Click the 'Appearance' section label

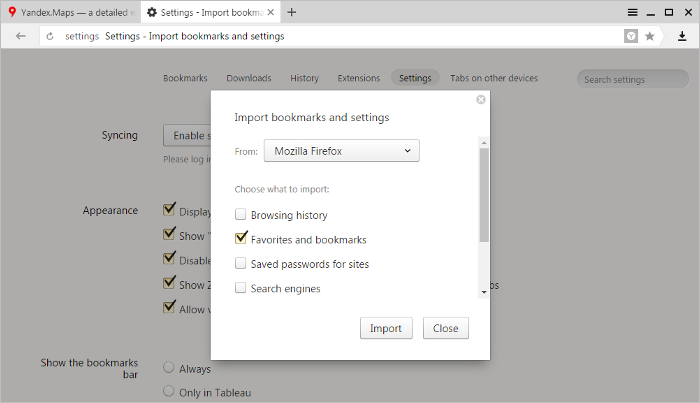[x=110, y=210]
